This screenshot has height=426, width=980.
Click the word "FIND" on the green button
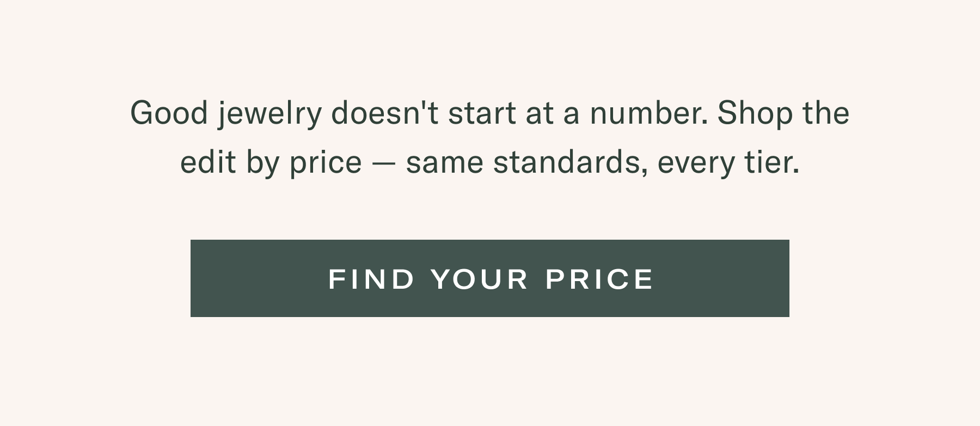(371, 279)
